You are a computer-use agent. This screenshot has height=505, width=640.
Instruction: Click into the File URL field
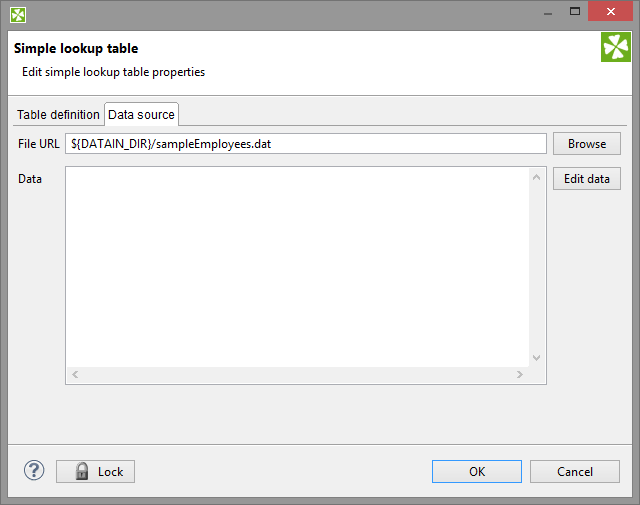pyautogui.click(x=306, y=144)
